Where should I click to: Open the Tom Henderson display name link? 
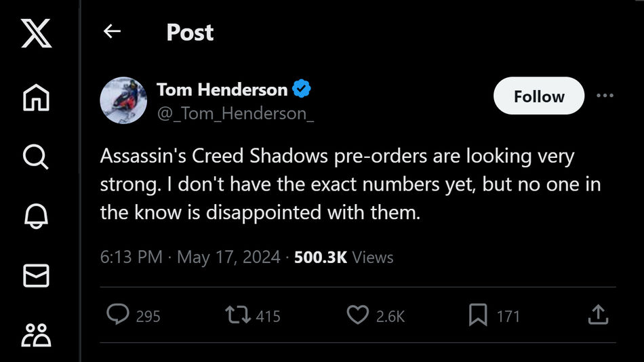tap(222, 89)
